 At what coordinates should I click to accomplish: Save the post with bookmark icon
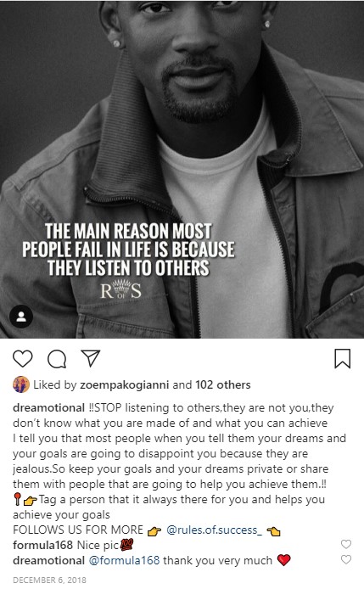tap(342, 359)
